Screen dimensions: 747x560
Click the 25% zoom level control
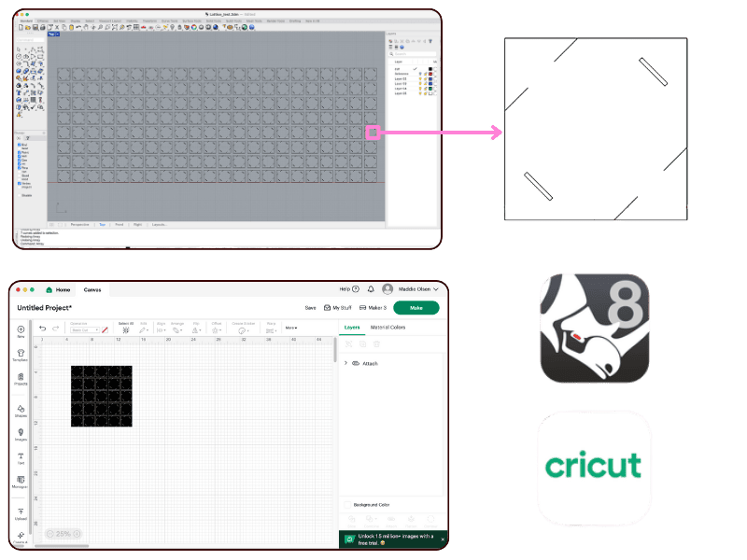pyautogui.click(x=63, y=534)
